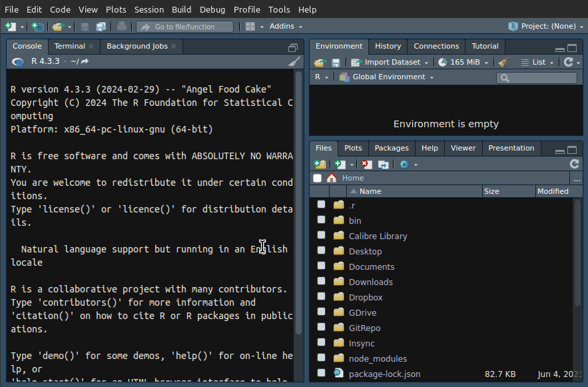Clear environment objects with broom icon
The image size is (588, 387).
tap(503, 62)
